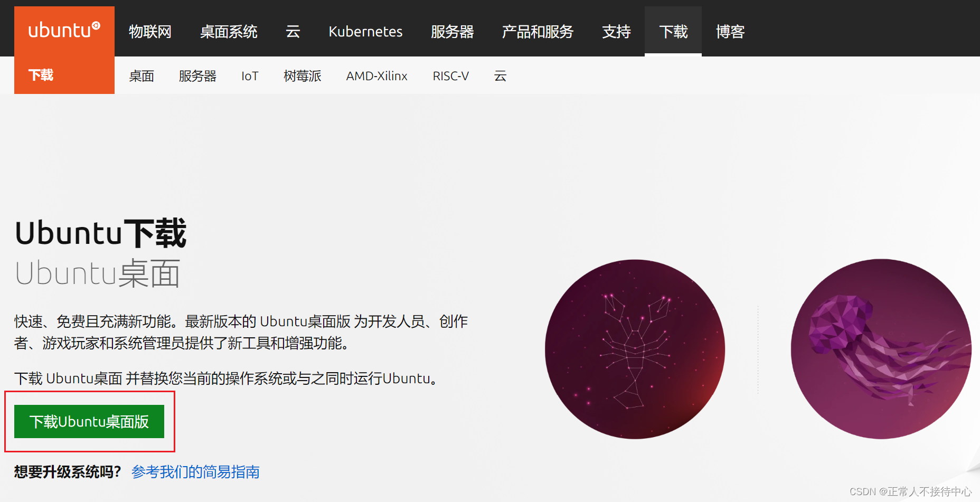Select 产品和服务 from the top bar
This screenshot has width=980, height=502.
pyautogui.click(x=538, y=32)
